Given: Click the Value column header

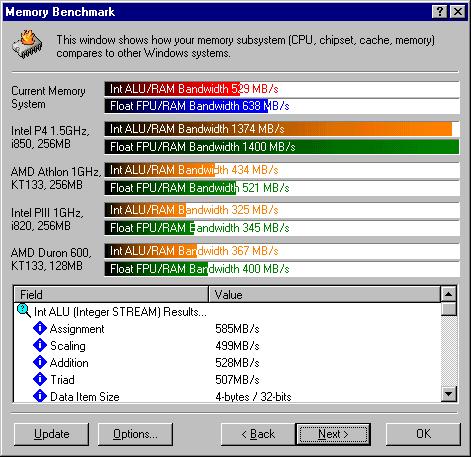Looking at the screenshot, I should coord(324,294).
